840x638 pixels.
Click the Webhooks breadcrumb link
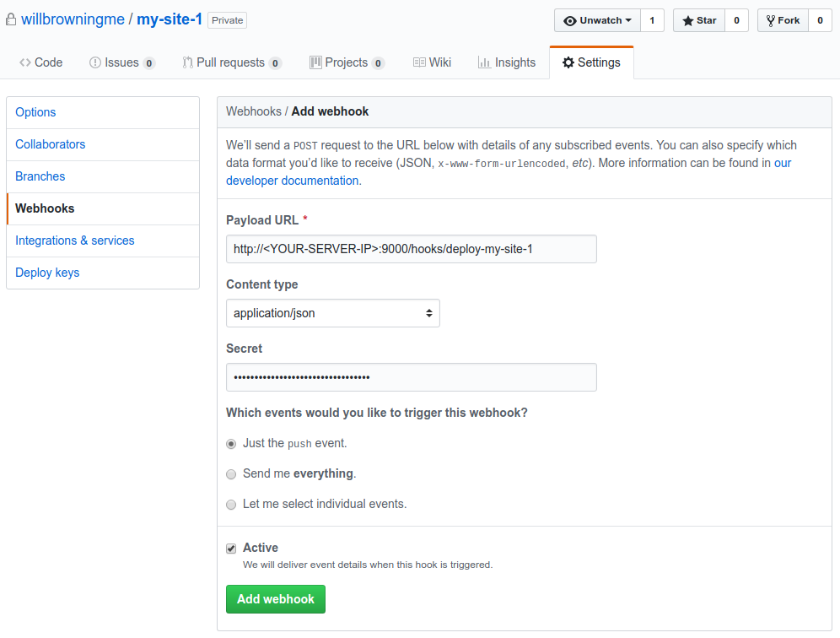click(x=253, y=111)
